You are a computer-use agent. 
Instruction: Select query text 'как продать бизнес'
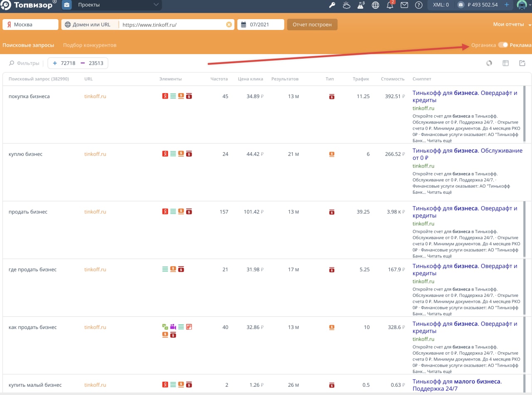point(32,327)
